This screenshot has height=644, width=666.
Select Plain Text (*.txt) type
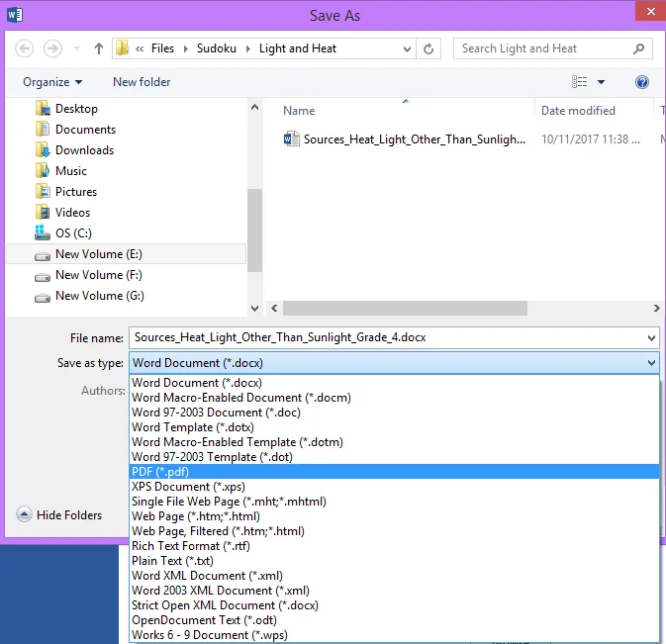394,561
